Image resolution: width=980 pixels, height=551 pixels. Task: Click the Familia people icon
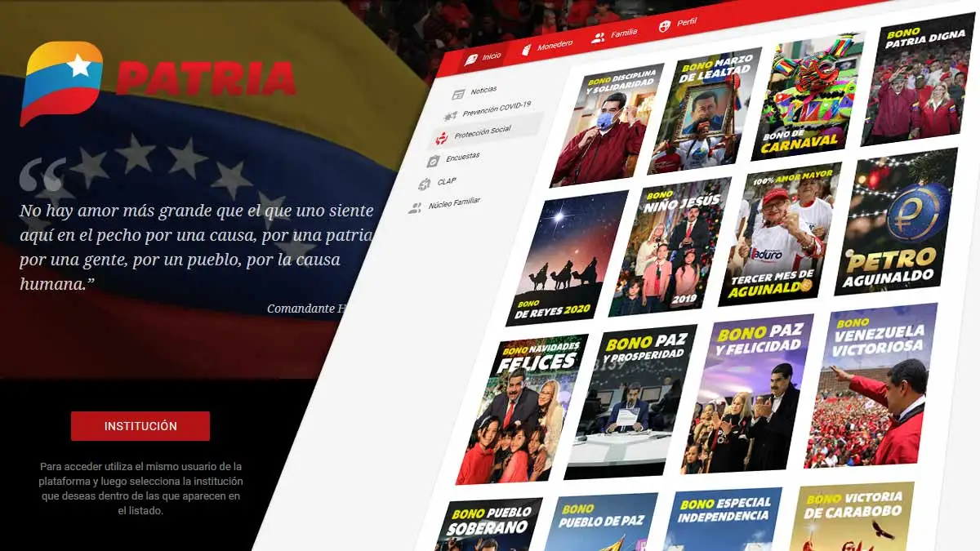[598, 38]
